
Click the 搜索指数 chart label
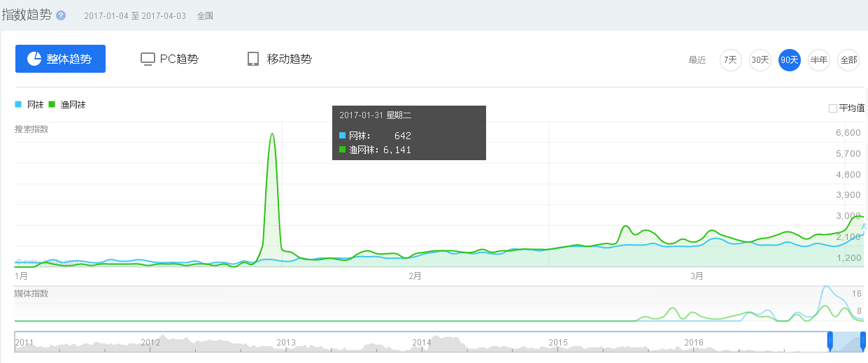[31, 129]
